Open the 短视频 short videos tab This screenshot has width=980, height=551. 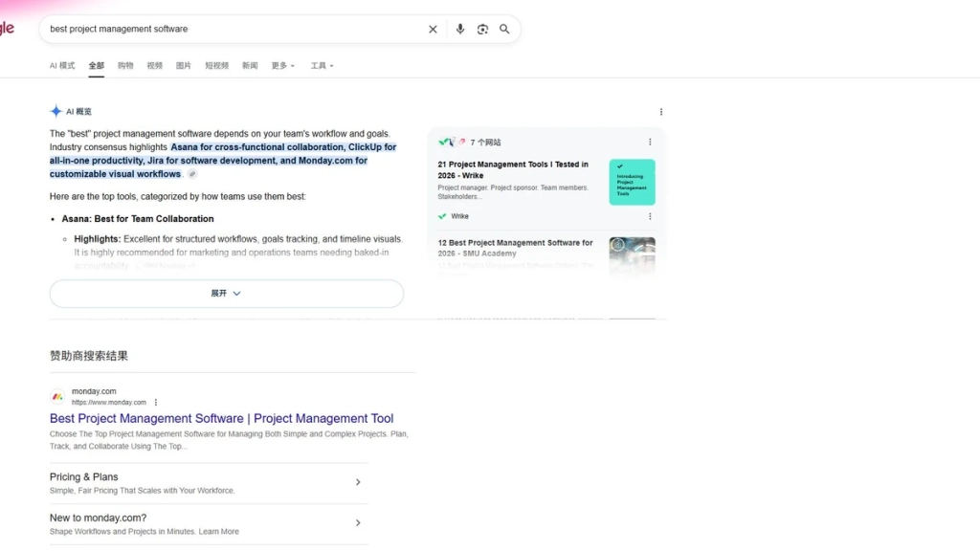coord(217,66)
